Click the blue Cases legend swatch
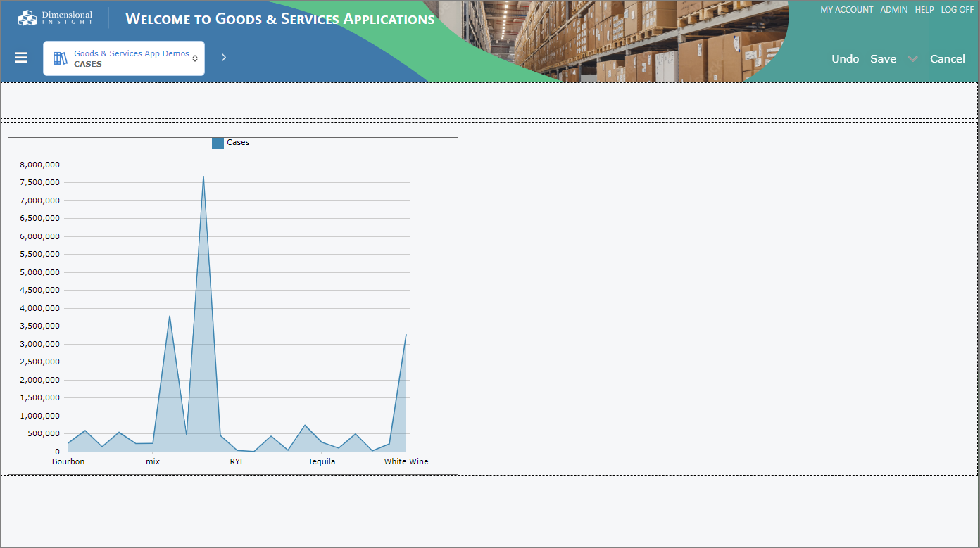The width and height of the screenshot is (980, 548). click(x=218, y=143)
